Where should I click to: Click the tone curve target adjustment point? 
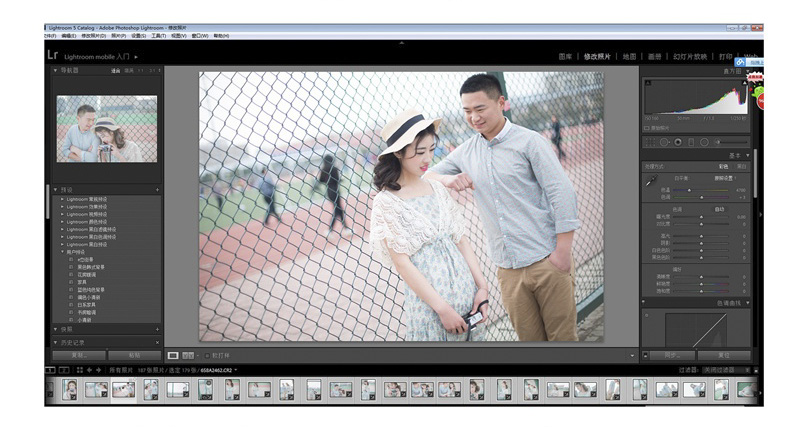click(647, 315)
